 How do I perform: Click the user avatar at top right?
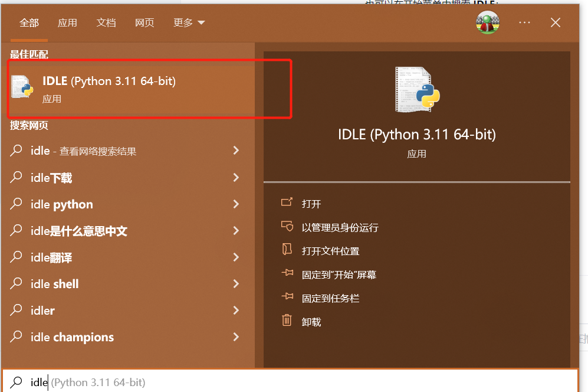point(487,22)
